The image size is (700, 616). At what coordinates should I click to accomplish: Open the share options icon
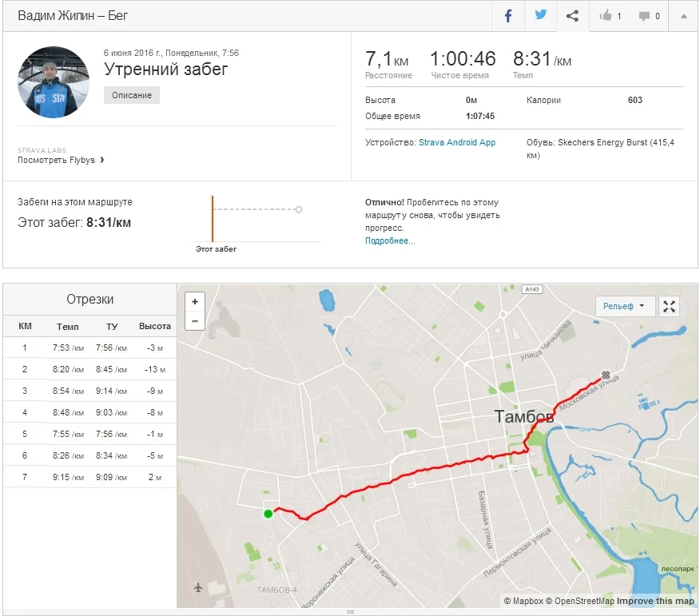click(x=572, y=16)
